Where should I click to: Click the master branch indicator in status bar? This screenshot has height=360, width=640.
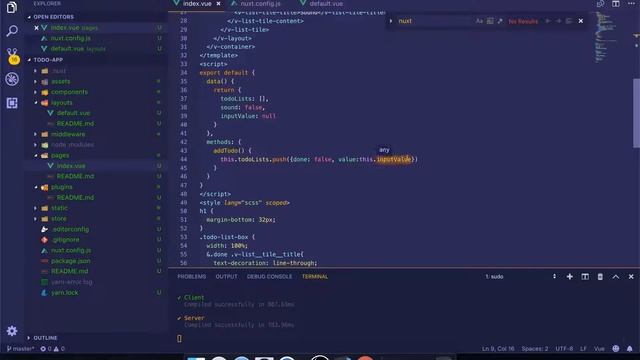(20, 349)
